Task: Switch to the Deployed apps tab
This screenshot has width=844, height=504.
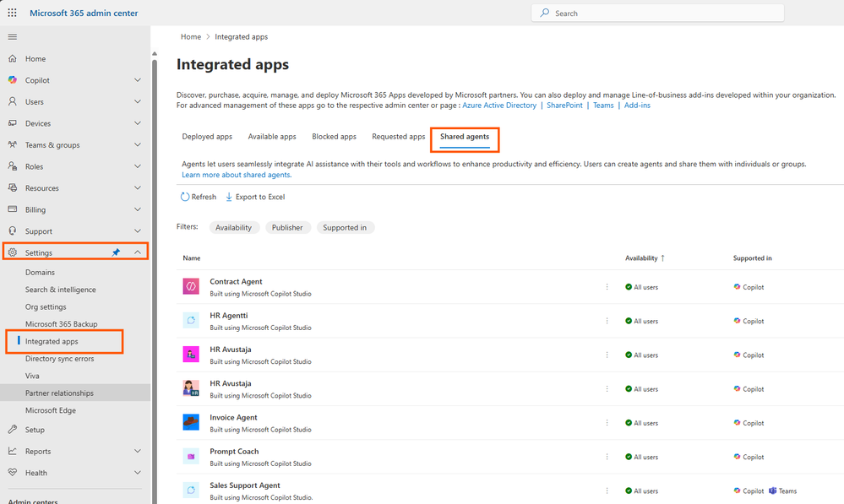Action: 207,137
